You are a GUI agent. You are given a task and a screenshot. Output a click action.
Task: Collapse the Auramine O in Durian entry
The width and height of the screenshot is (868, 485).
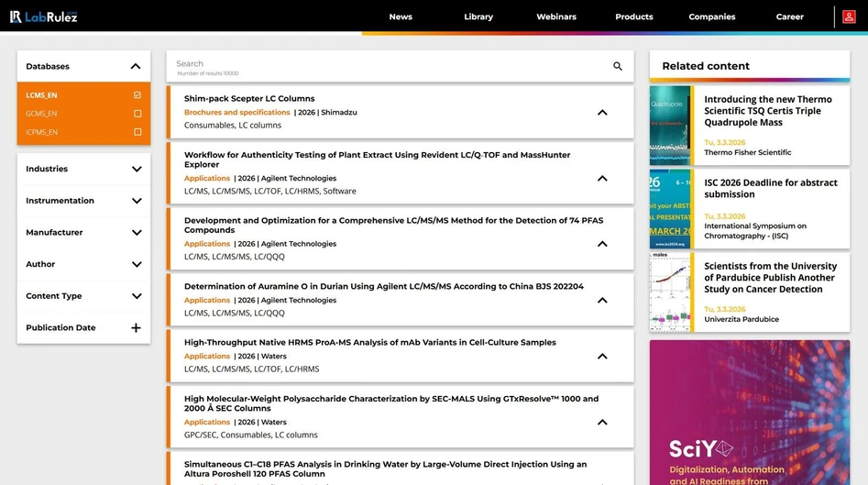pyautogui.click(x=602, y=301)
